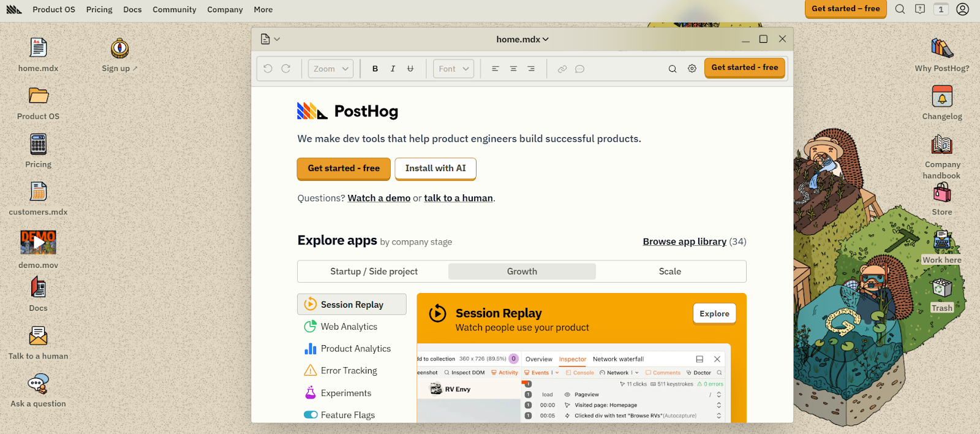
Task: Open Company menu item
Action: pyautogui.click(x=225, y=9)
